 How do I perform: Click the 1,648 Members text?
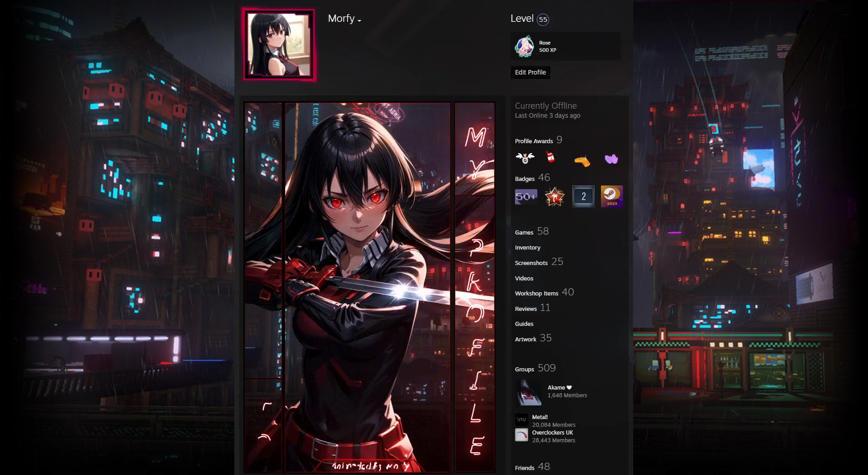point(567,395)
